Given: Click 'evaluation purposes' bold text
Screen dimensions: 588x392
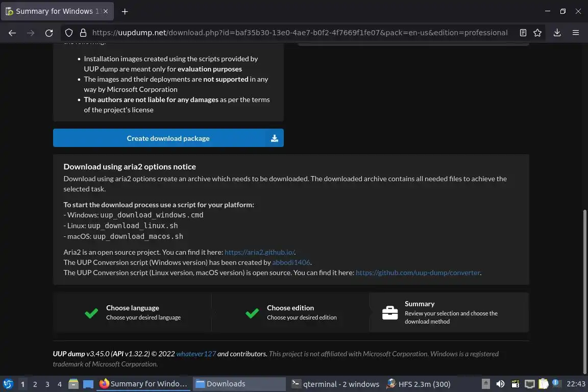Looking at the screenshot, I should (x=210, y=69).
